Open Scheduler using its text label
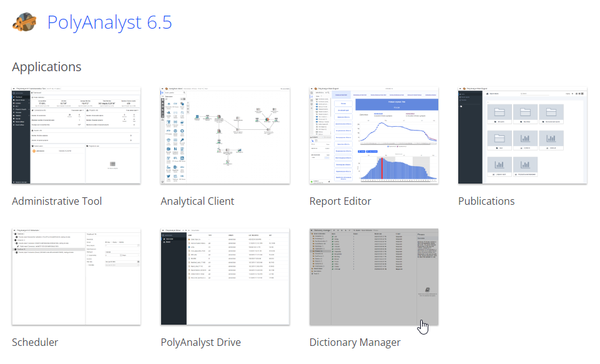Viewport: 600px width, 364px height. pos(35,342)
